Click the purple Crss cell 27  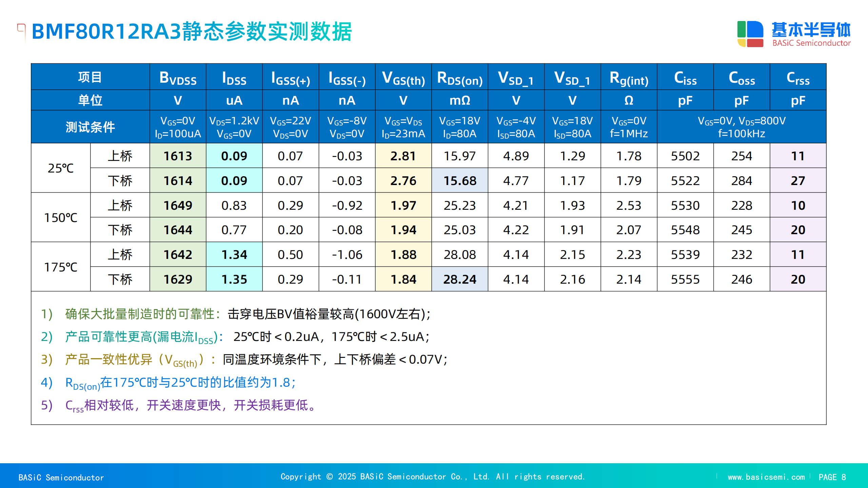[797, 181]
